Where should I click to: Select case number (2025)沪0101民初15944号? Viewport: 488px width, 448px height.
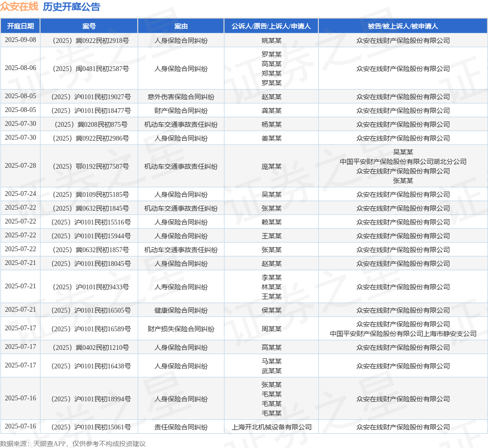pos(91,236)
